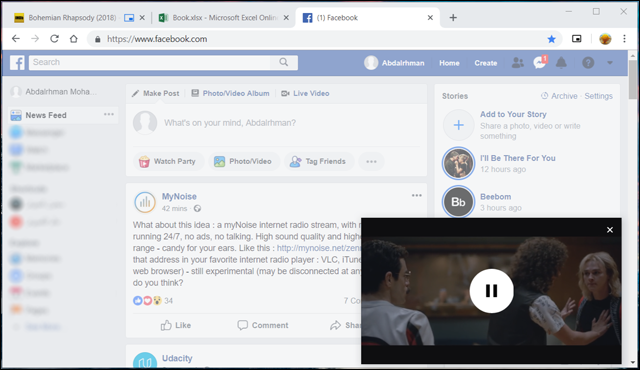Open the Friend Requests icon
Screen dimensions: 640x370
click(x=518, y=63)
